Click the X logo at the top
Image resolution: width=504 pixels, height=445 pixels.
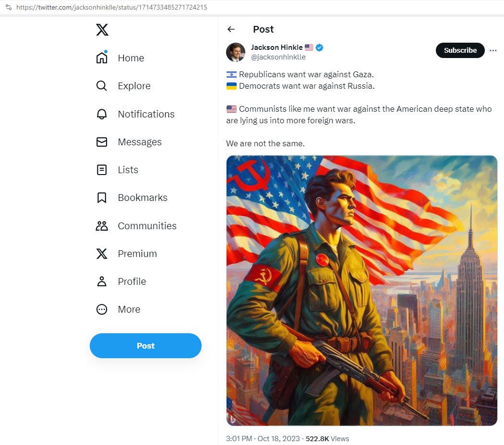tap(102, 30)
